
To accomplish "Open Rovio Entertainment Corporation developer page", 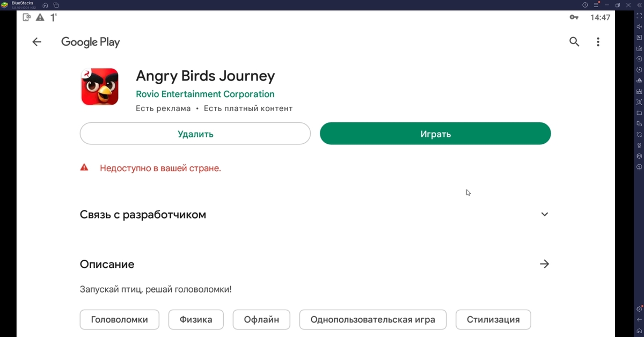I will coord(205,94).
